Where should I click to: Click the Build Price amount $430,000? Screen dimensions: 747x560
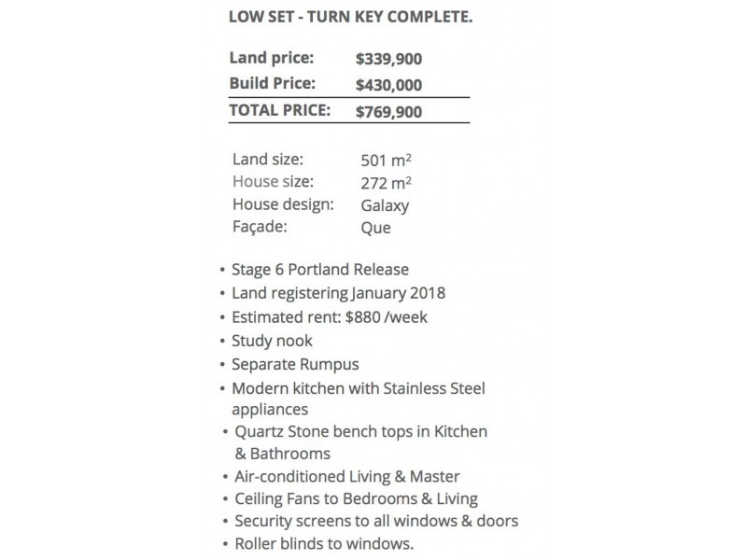[x=388, y=85]
